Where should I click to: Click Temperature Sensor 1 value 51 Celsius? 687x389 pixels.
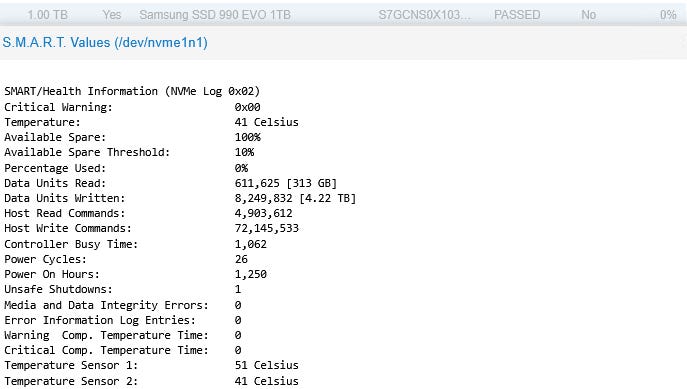[x=266, y=365]
